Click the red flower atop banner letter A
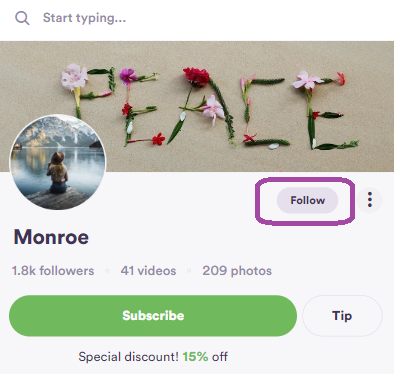This screenshot has width=394, height=379. [x=196, y=77]
